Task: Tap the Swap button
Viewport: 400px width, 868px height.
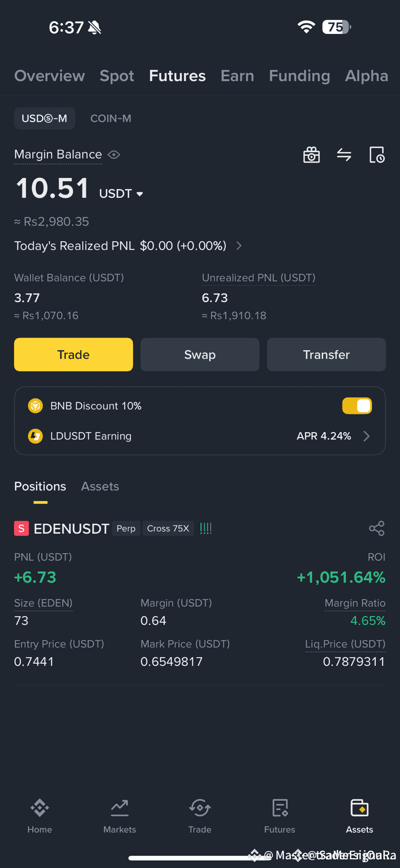Action: click(200, 354)
